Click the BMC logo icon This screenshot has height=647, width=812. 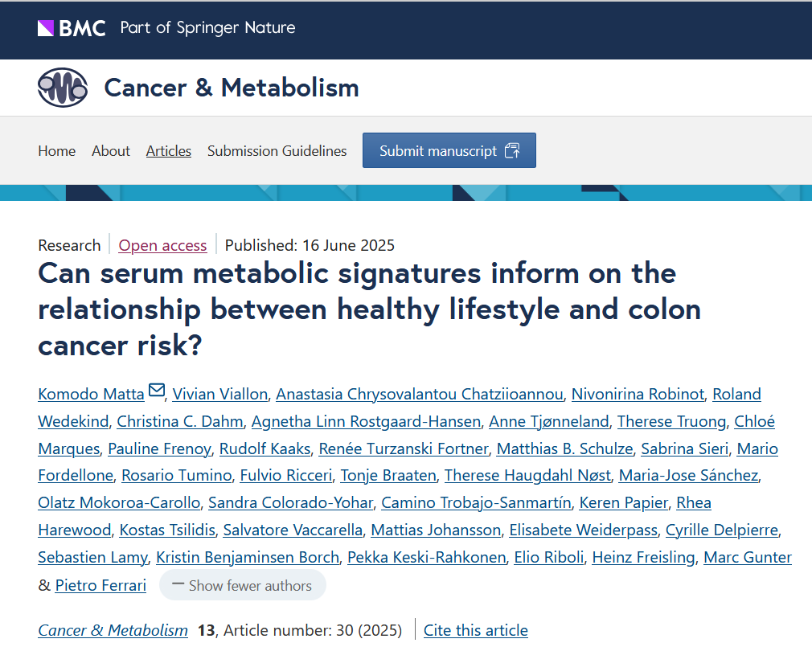pyautogui.click(x=72, y=28)
